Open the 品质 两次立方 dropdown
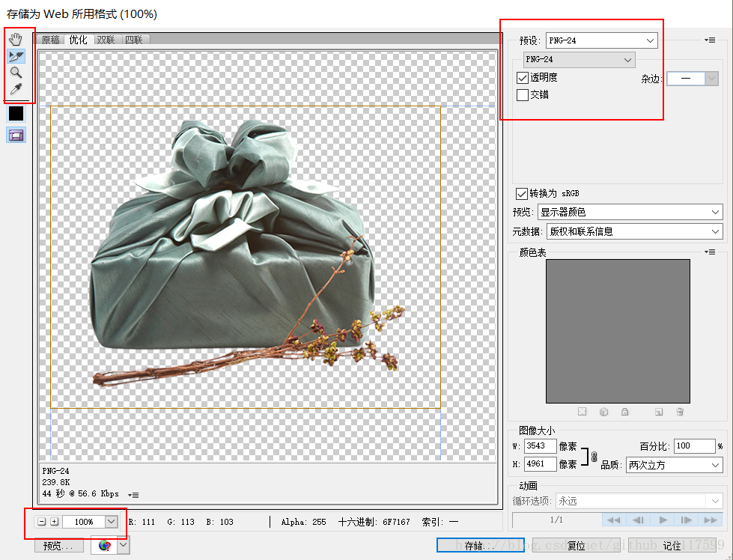733x560 pixels. pos(674,466)
